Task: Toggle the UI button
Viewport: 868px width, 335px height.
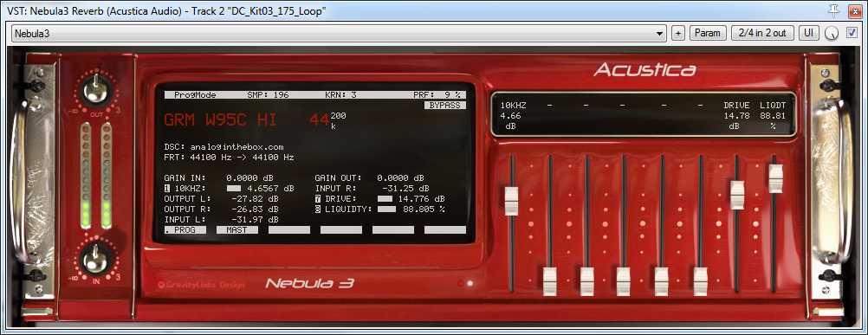Action: [x=809, y=33]
